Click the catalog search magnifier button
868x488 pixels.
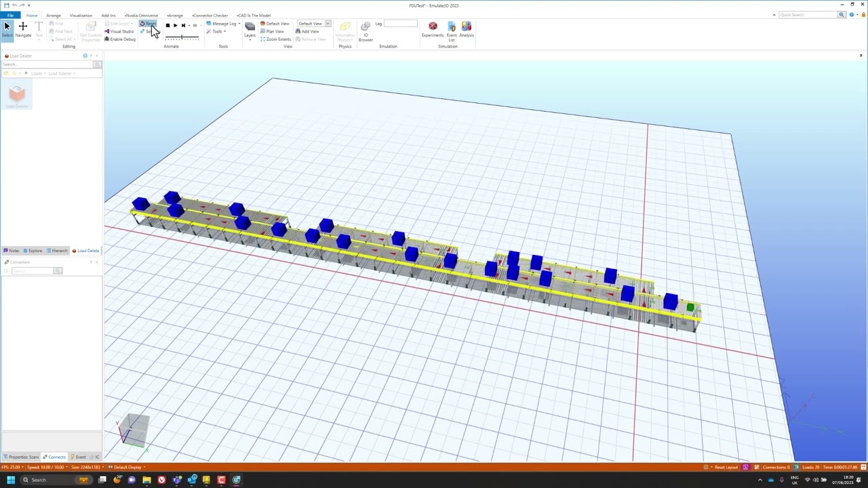coord(97,64)
